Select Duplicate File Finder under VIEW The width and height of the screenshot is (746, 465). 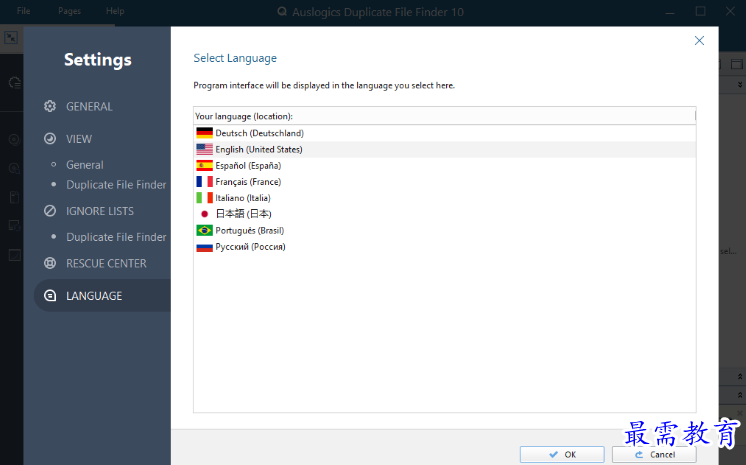(116, 185)
